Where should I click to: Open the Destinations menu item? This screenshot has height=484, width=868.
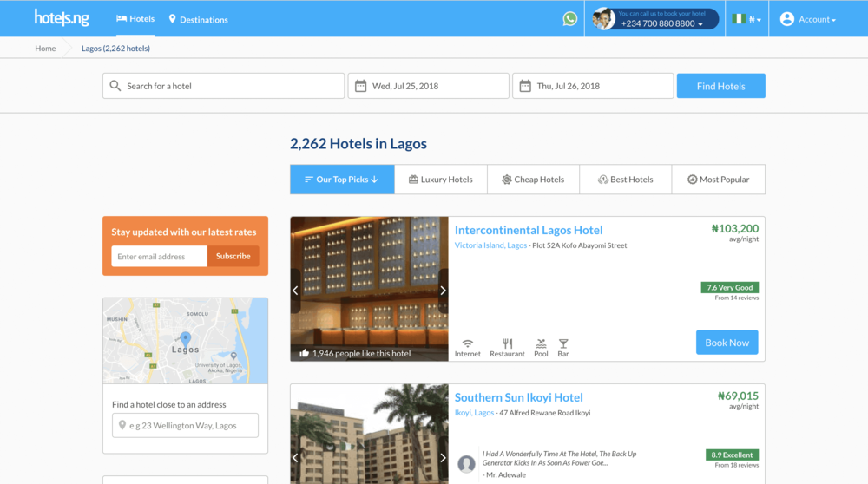pyautogui.click(x=198, y=19)
